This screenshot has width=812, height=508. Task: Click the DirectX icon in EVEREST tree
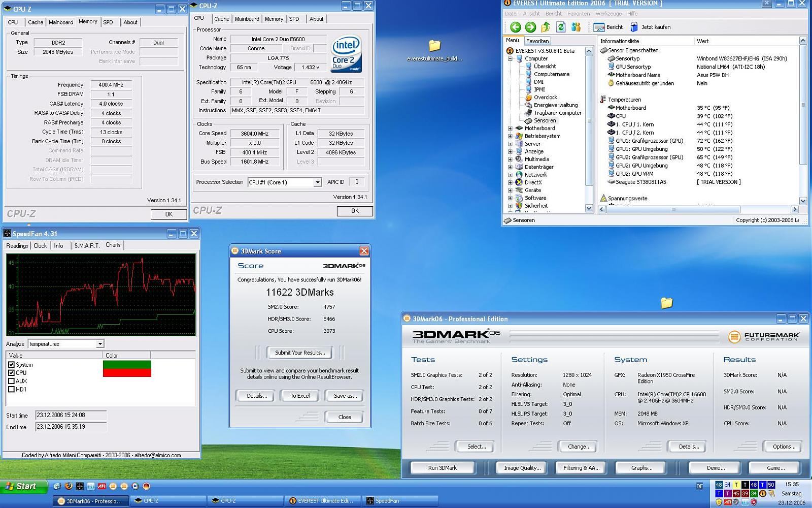(519, 182)
